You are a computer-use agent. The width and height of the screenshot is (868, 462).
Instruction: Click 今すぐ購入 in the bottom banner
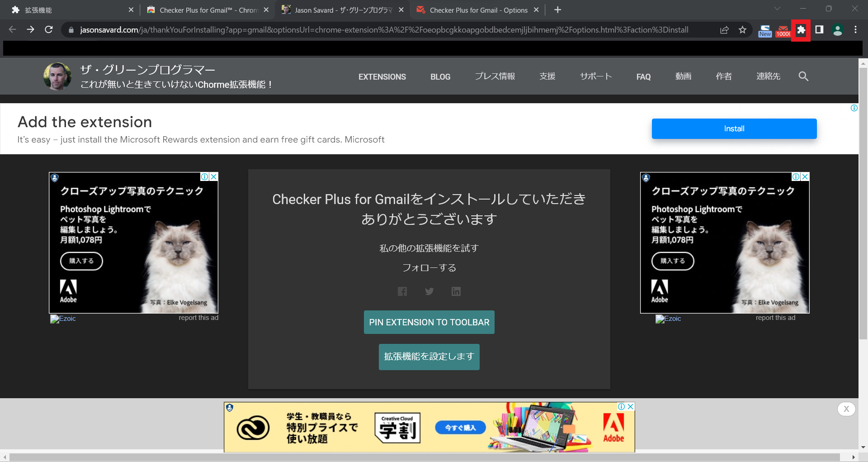pos(460,428)
